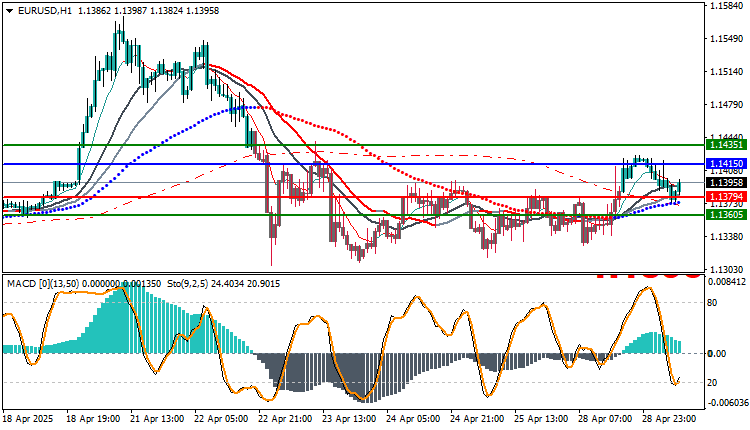Screen dimensions: 750x430
Task: Click the 1.15490 price scale value
Action: pyautogui.click(x=727, y=39)
